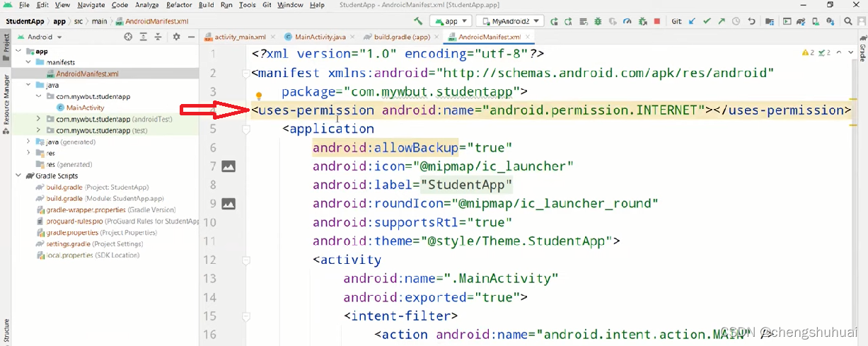Click the Collapse All icon in Project panel
Viewport: 868px width, 346px height.
point(158,37)
